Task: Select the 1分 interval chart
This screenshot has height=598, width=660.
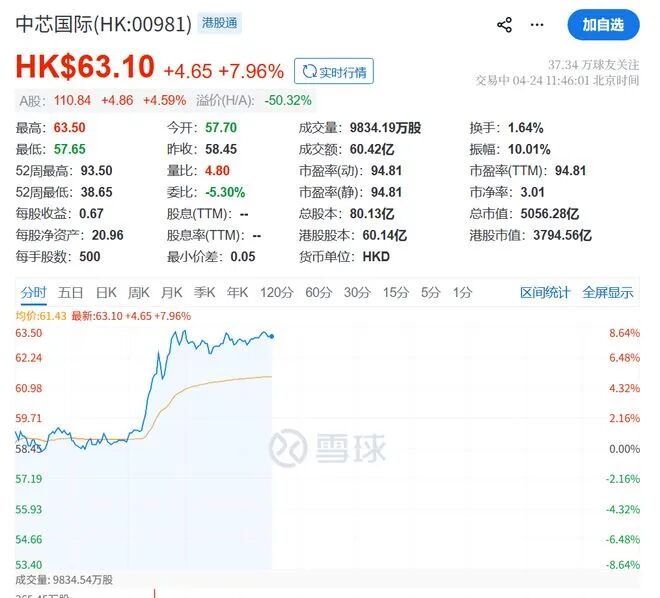Action: 462,292
